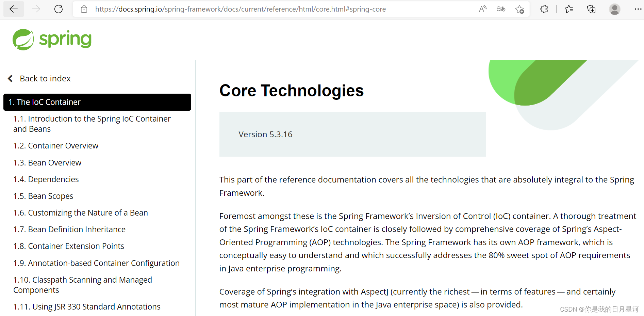644x316 pixels.
Task: Click the address bar URL
Action: point(241,9)
